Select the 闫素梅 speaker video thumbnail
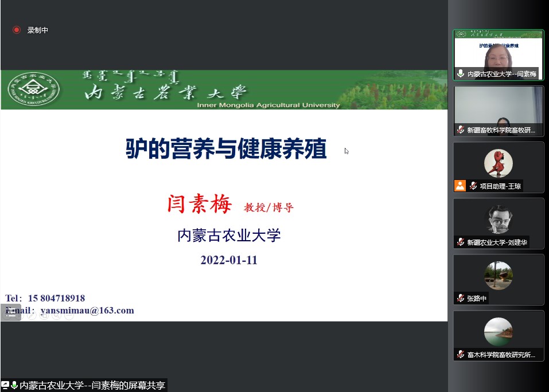Screen dimensions: 549x392 [498, 54]
